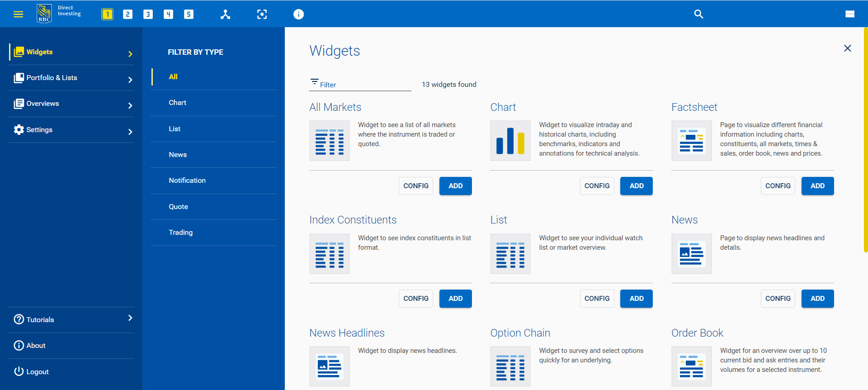The image size is (868, 390).
Task: Select the Trading filter type
Action: click(181, 233)
